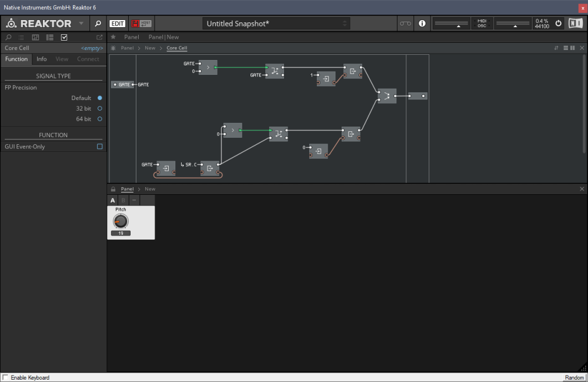Adjust the input level slider

pyautogui.click(x=451, y=24)
